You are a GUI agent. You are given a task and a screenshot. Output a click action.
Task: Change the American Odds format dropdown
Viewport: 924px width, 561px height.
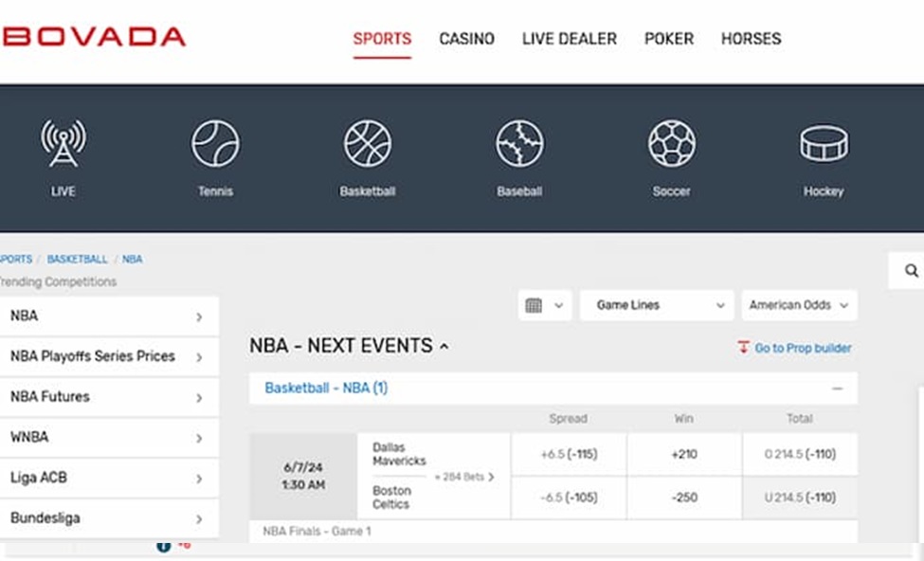[799, 305]
